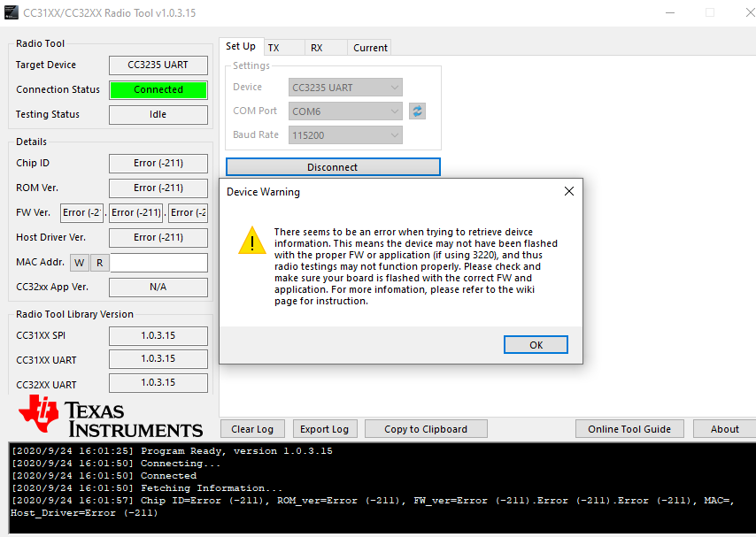Click the Disconnect button
756x537 pixels.
click(x=333, y=167)
